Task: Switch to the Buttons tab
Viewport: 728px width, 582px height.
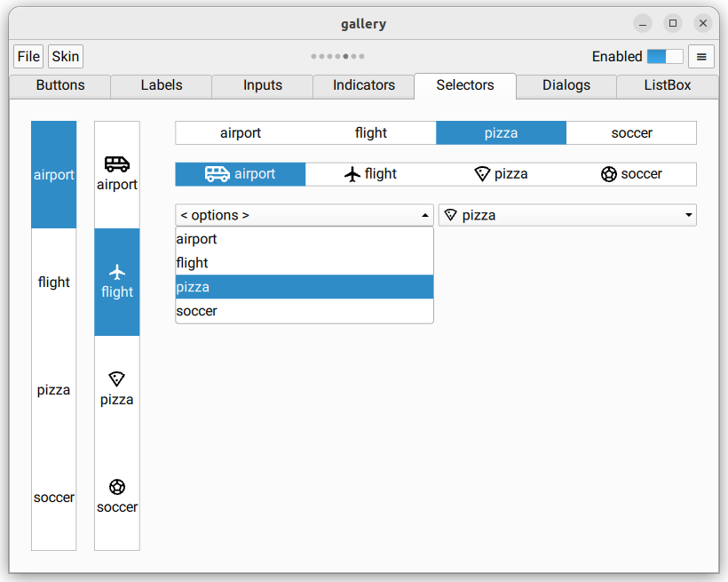Action: tap(60, 85)
